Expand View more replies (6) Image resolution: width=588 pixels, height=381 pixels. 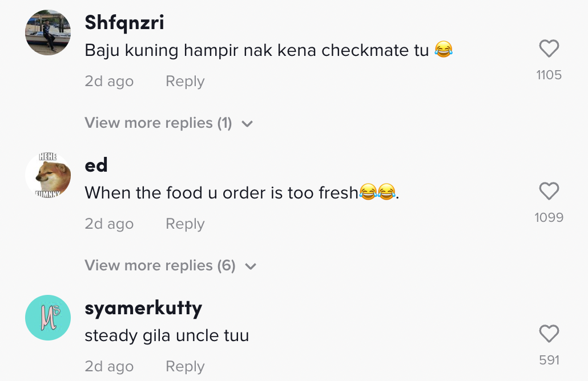point(160,266)
